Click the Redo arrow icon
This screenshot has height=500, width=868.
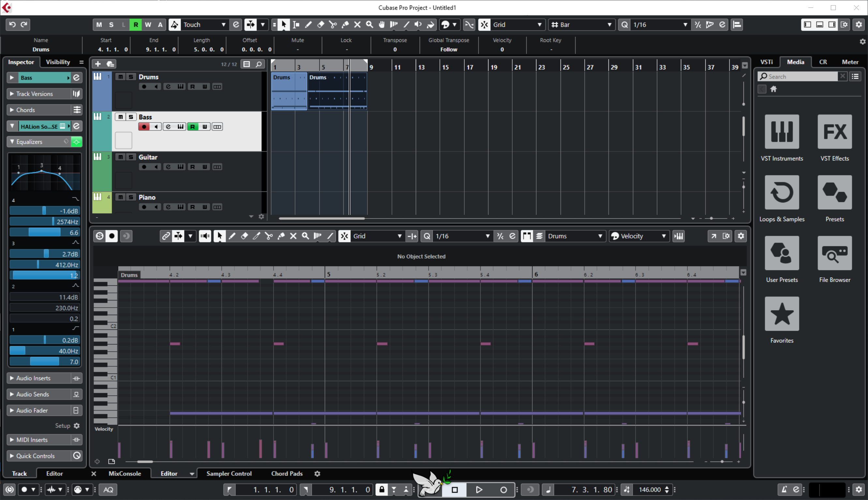coord(24,24)
